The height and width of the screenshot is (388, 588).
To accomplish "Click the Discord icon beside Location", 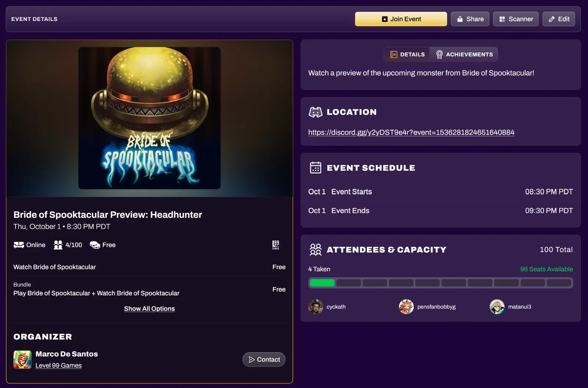I will (x=315, y=112).
